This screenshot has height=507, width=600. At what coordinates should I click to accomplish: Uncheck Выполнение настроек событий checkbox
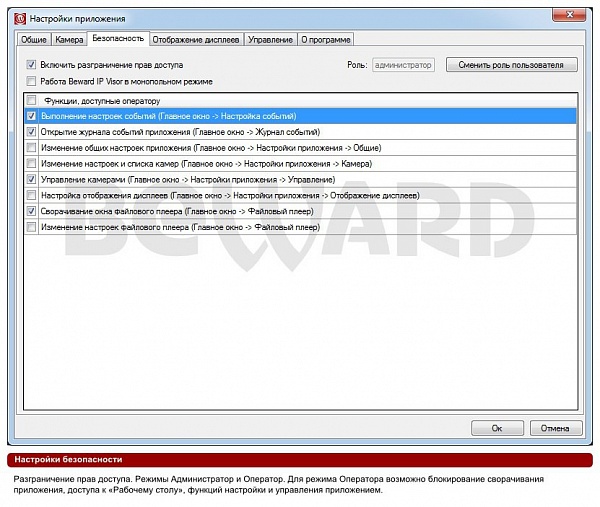pos(31,116)
